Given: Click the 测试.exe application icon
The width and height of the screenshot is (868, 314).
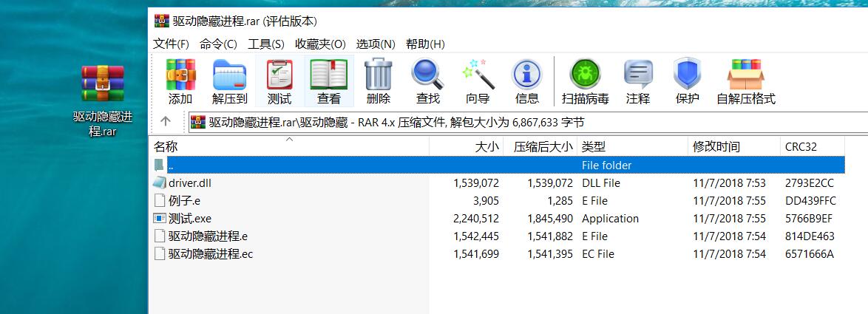Looking at the screenshot, I should click(x=160, y=219).
